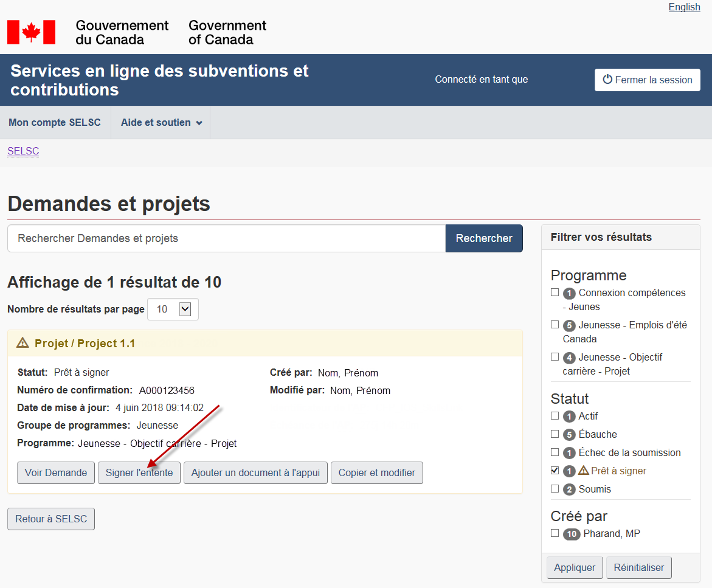Open Mon compte SELSC menu item
The height and width of the screenshot is (588, 712).
[x=55, y=123]
